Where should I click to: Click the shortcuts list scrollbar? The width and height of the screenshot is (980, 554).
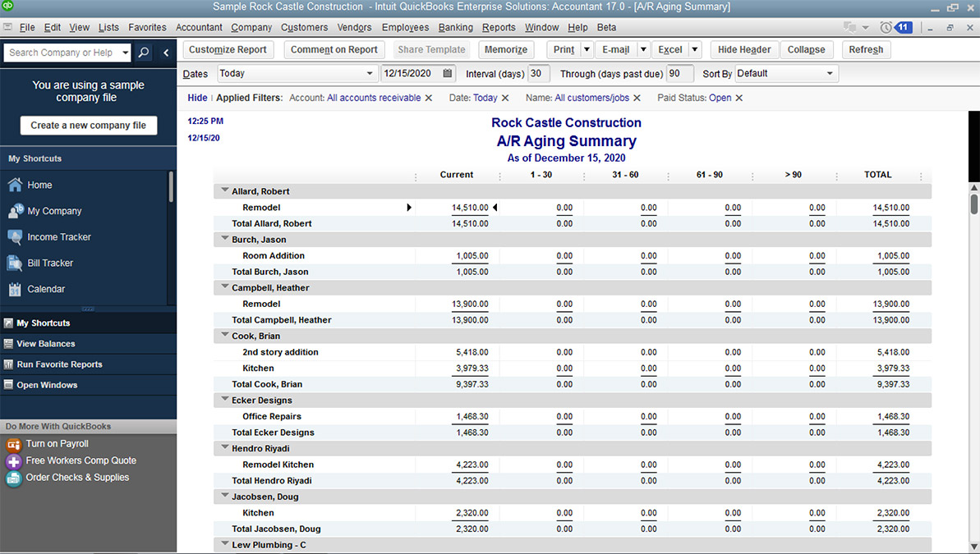coord(171,187)
